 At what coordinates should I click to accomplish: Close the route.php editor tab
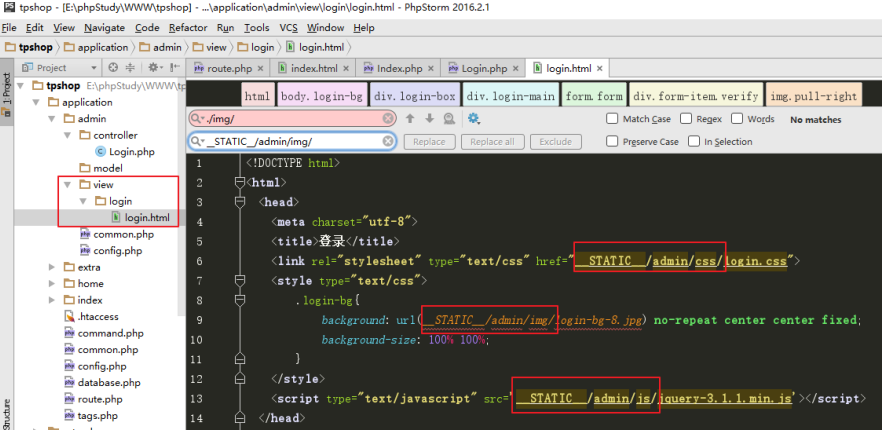[260, 68]
